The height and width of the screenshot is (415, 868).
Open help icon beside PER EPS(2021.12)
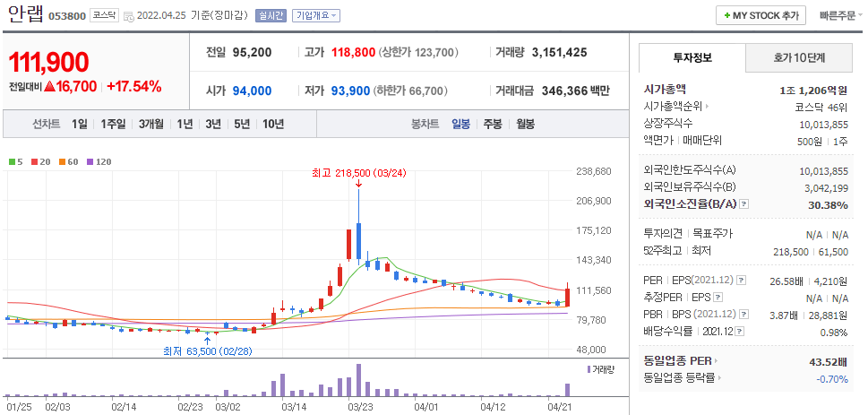click(x=742, y=281)
